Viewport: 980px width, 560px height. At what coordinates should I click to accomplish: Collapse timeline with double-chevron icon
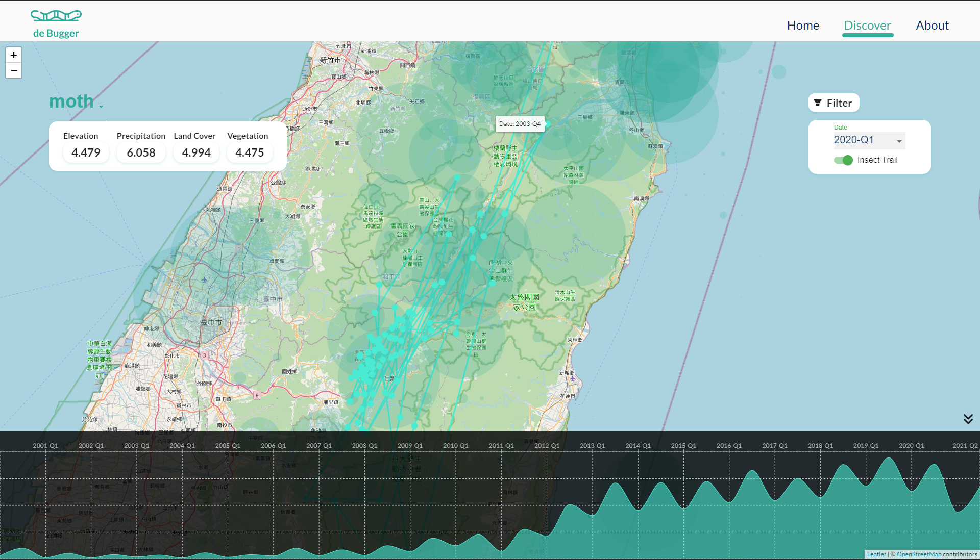[x=968, y=419]
